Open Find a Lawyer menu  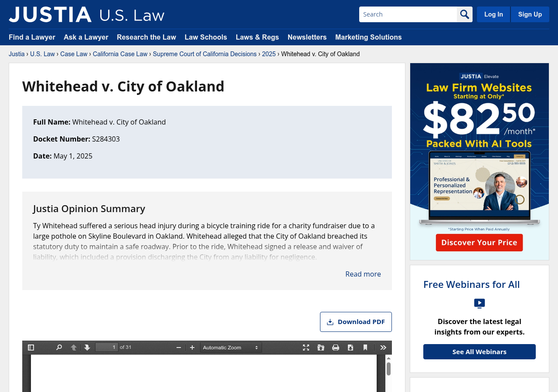(x=32, y=37)
